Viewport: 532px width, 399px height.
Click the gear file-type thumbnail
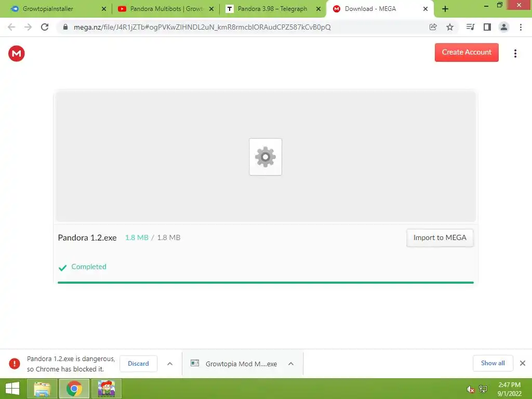[x=265, y=157]
